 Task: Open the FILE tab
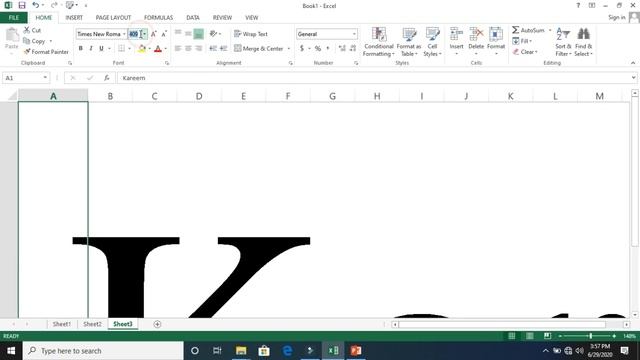click(x=14, y=18)
